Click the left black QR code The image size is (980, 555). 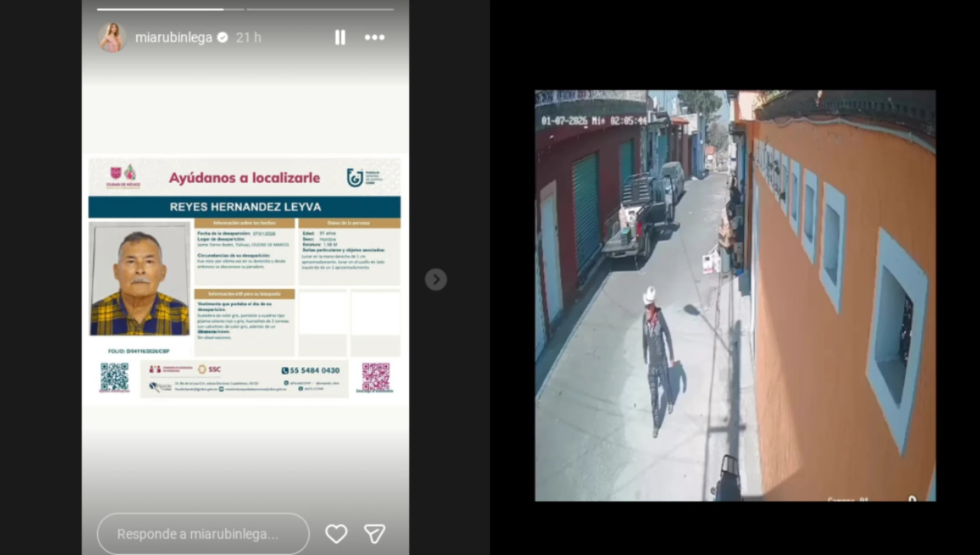[x=115, y=377]
